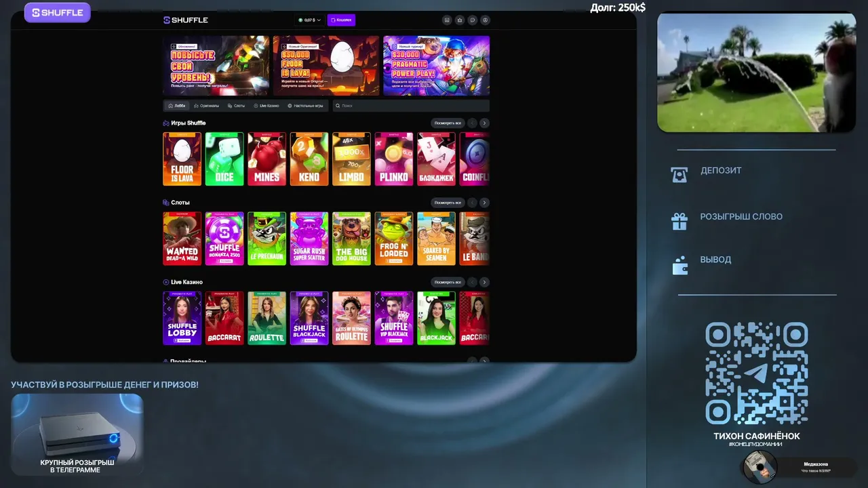Launch the Dice game
The image size is (868, 488).
point(224,159)
